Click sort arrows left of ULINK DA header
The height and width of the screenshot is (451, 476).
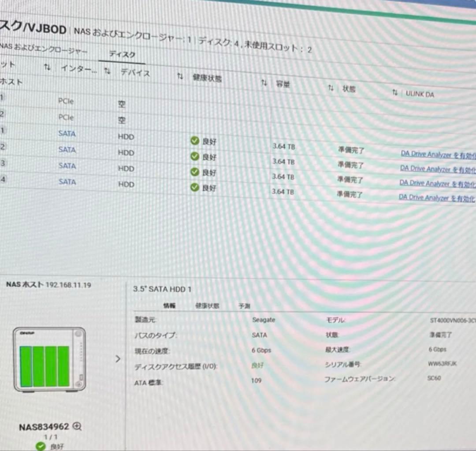[395, 93]
